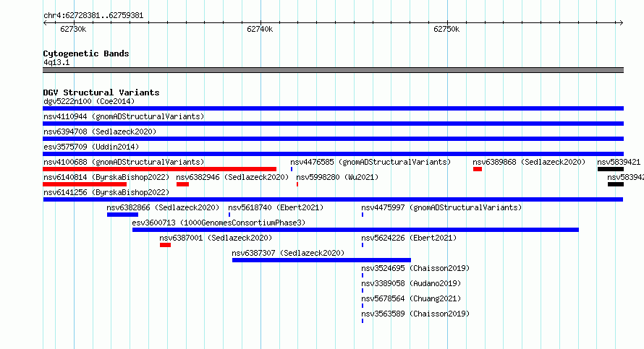This screenshot has height=349, width=644.
Task: Open the nsv4110944 (gnomADStructuralVariants) label
Action: pyautogui.click(x=124, y=116)
